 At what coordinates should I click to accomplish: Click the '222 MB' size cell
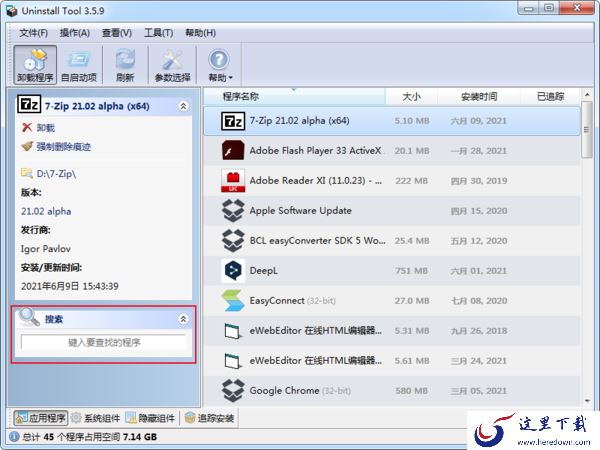[x=411, y=181]
